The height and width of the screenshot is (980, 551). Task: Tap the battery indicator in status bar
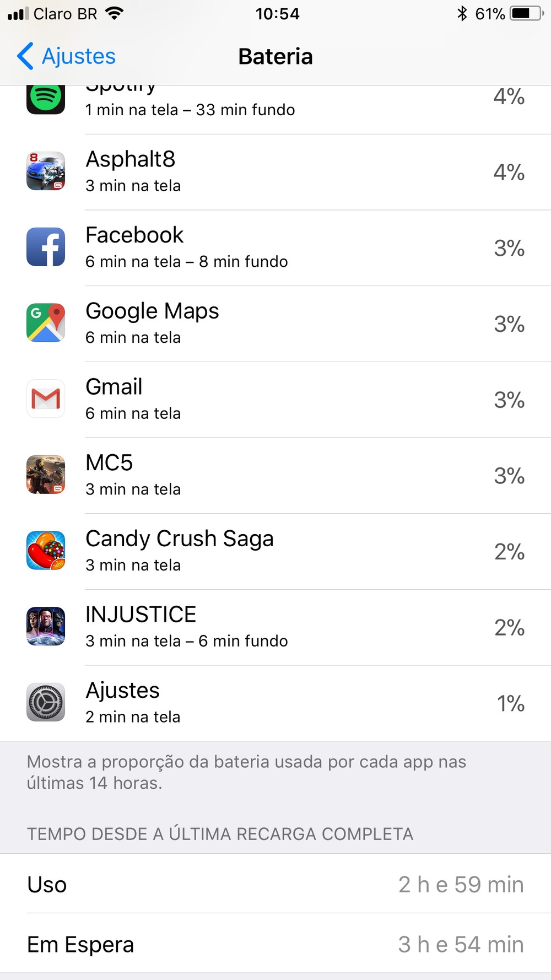pyautogui.click(x=526, y=13)
